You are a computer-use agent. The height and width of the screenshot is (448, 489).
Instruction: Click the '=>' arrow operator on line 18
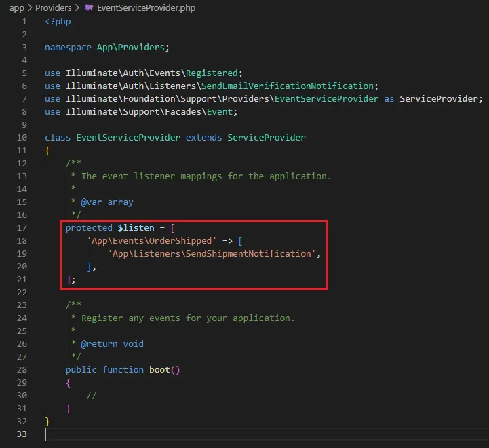[227, 241]
